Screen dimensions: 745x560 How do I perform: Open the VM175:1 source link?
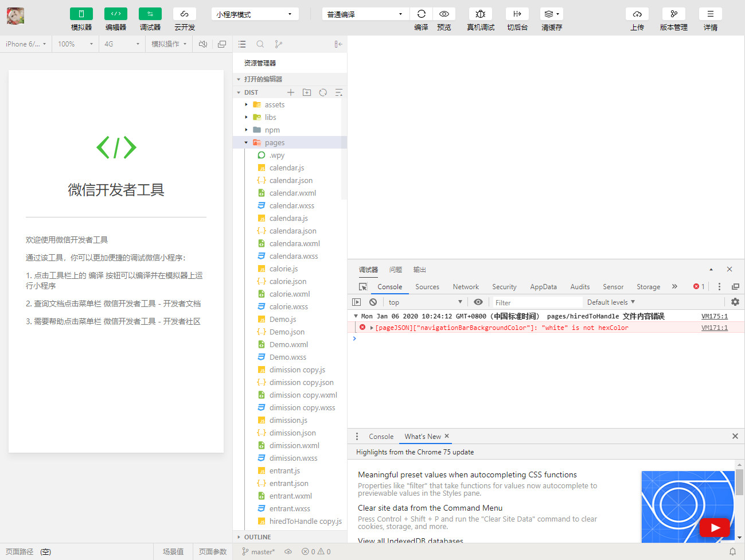[715, 316]
